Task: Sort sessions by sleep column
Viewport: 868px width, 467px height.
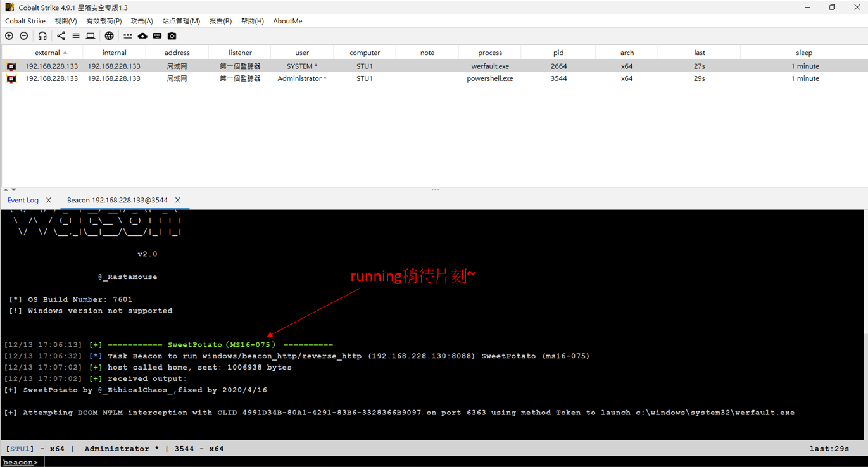Action: tap(804, 53)
